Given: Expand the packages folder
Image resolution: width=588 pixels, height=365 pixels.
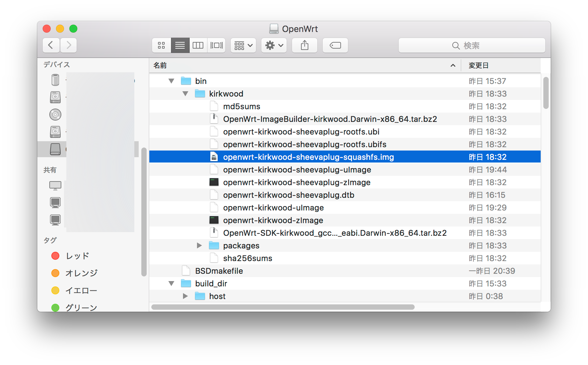Looking at the screenshot, I should (199, 245).
